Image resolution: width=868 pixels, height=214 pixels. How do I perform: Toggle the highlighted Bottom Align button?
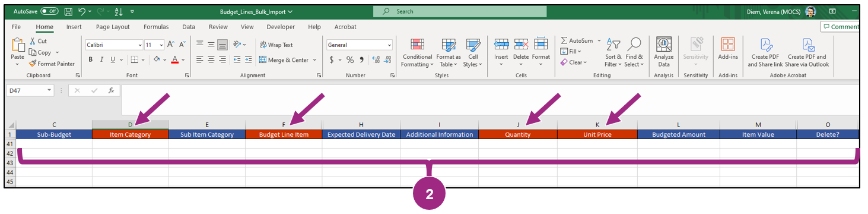(222, 45)
